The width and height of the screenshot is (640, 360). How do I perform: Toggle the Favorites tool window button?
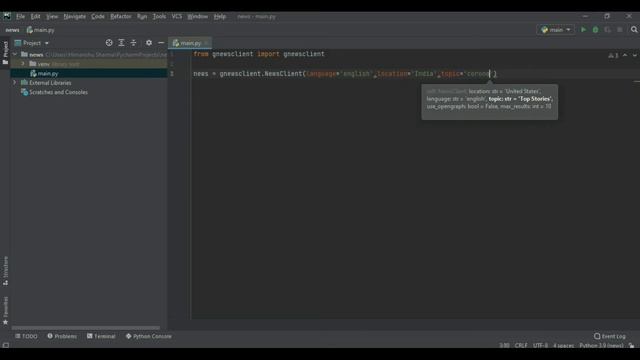click(x=5, y=311)
